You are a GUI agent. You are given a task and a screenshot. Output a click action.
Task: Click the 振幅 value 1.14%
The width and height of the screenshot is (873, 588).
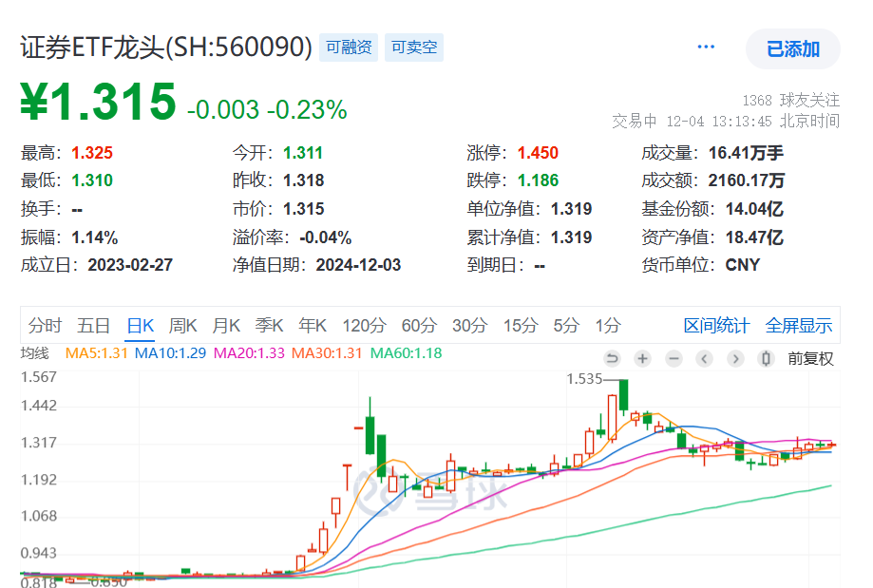pos(95,237)
